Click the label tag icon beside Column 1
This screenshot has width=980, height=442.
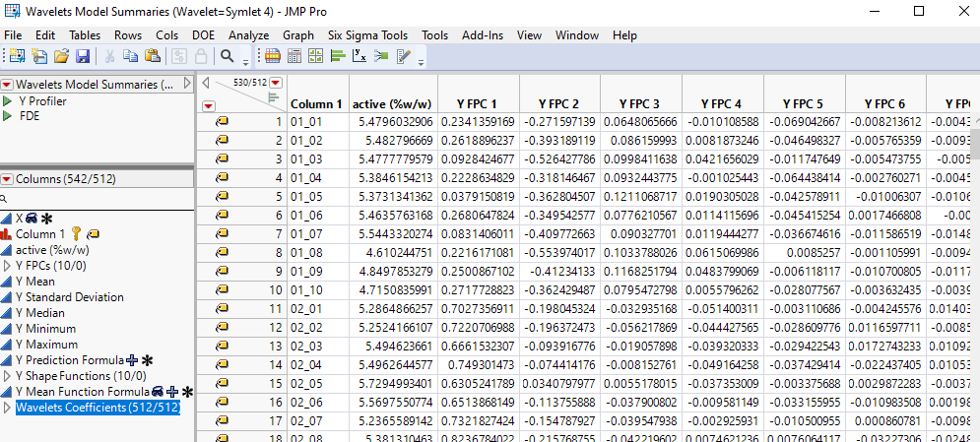click(94, 234)
